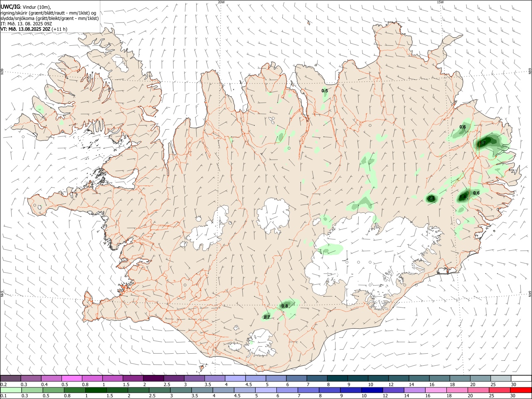Pick the lavender 5 swatch in the rain scale

[x=266, y=390]
